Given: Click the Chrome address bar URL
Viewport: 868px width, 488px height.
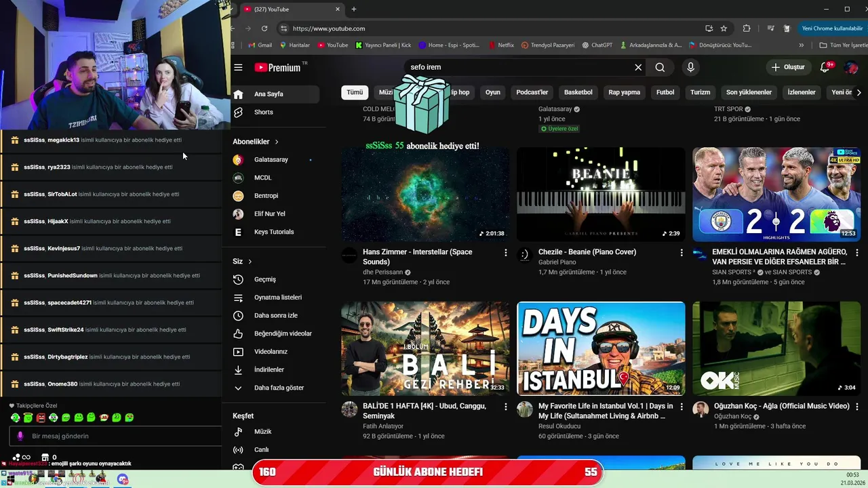Looking at the screenshot, I should coord(329,28).
